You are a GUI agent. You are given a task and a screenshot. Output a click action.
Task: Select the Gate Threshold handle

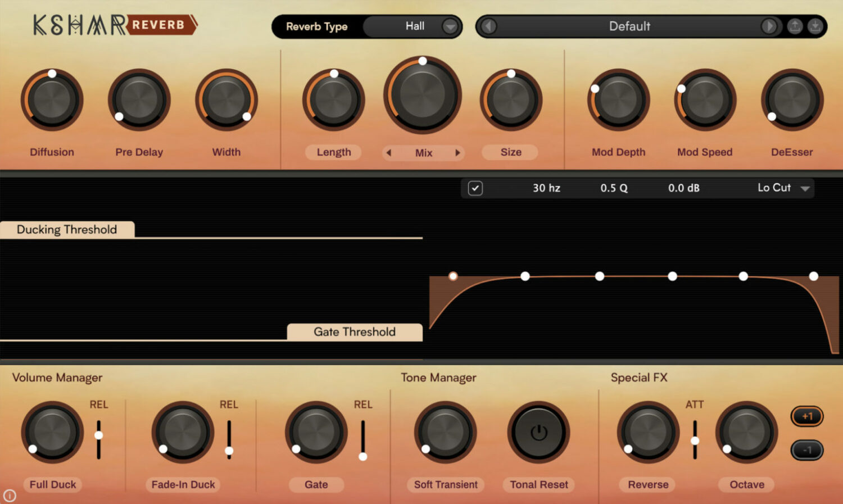click(355, 332)
